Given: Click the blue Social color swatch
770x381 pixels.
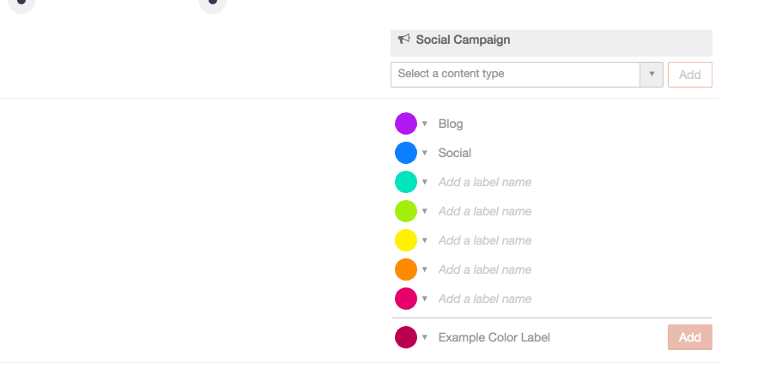Looking at the screenshot, I should tap(406, 153).
